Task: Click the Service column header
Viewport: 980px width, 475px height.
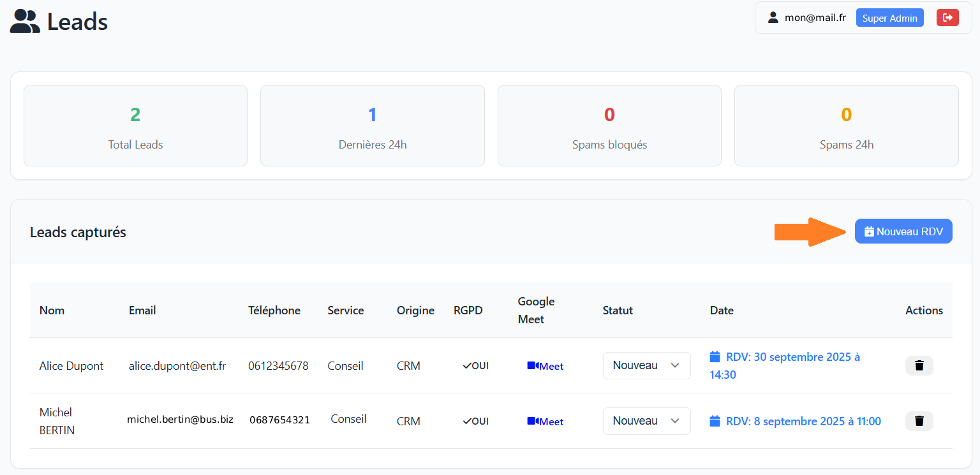Action: 346,311
